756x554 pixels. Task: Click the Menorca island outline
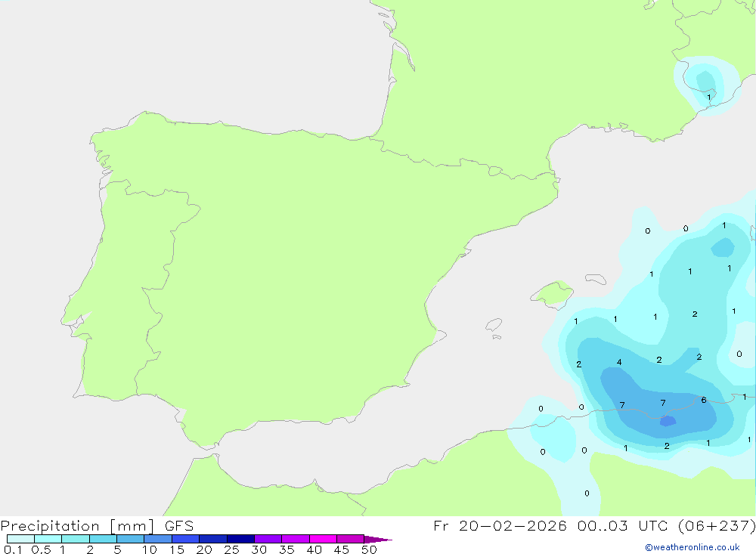(596, 279)
